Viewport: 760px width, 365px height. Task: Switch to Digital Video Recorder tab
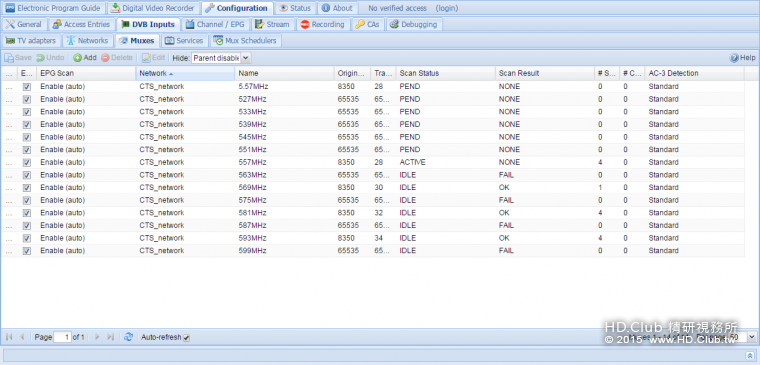[x=153, y=8]
